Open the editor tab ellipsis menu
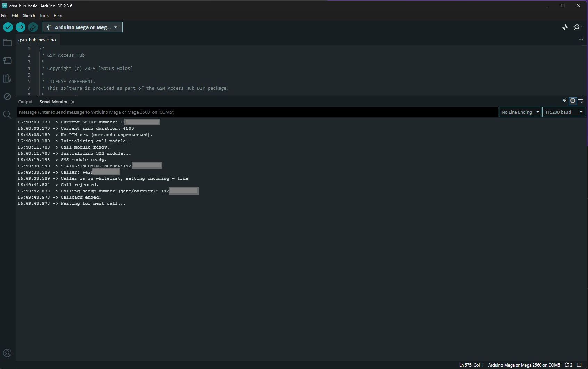 click(581, 39)
